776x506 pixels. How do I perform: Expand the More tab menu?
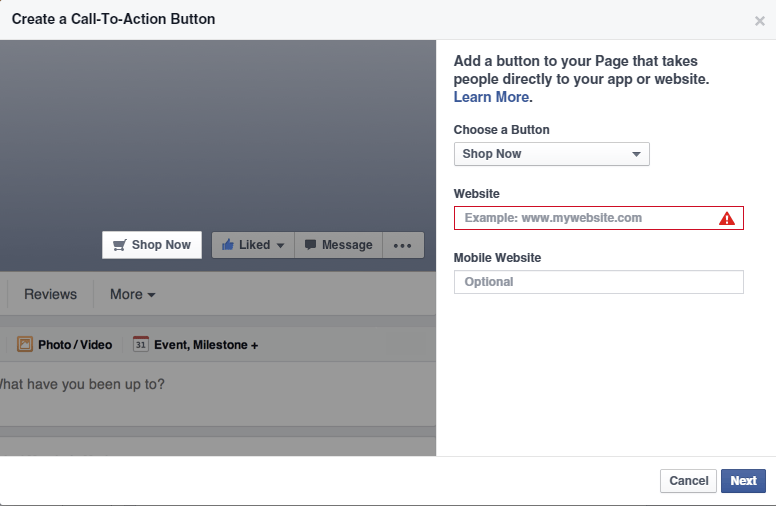pos(132,294)
